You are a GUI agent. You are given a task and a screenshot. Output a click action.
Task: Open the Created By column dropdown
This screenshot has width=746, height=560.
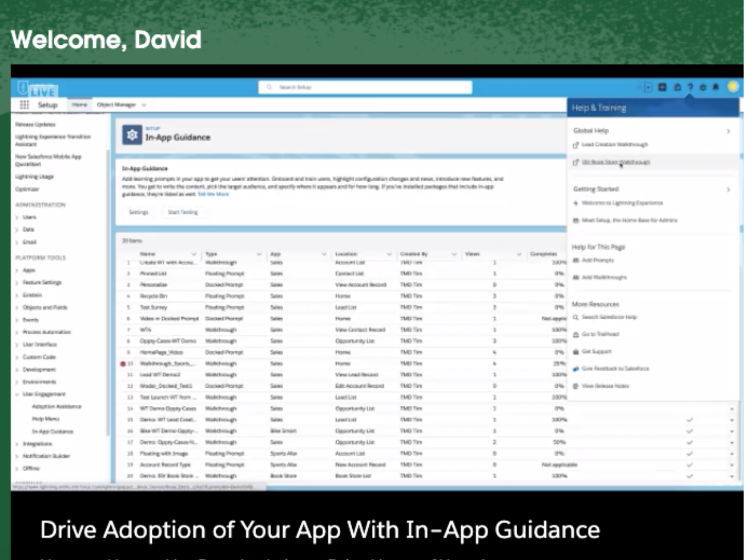point(454,254)
